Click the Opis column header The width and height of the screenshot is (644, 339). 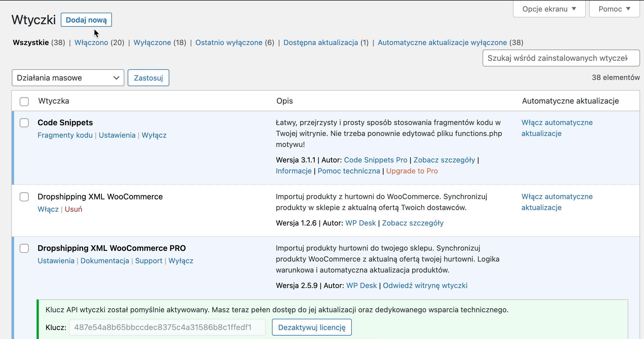point(285,101)
